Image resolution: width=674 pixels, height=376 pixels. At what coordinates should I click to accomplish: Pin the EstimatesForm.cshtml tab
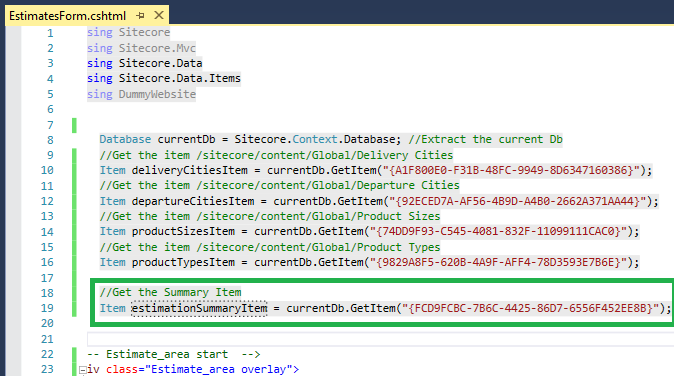(x=140, y=16)
